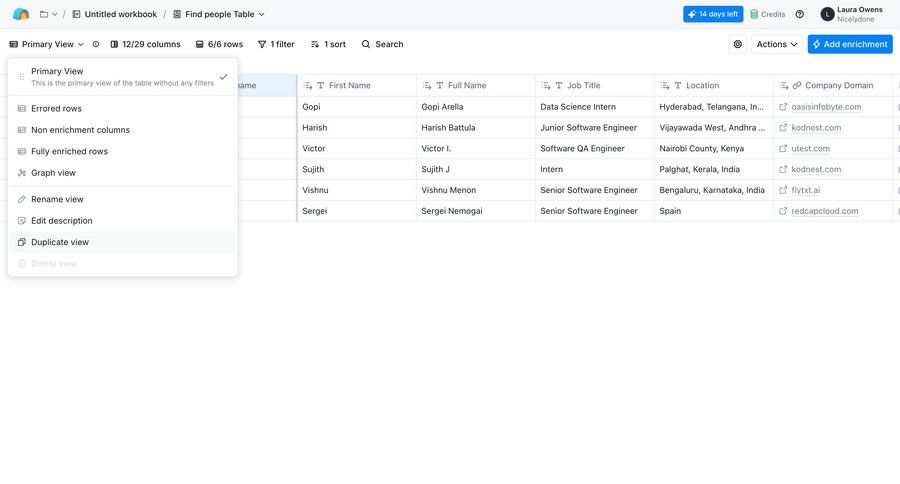This screenshot has width=900, height=484.
Task: Click the 14 days left button
Action: point(713,14)
